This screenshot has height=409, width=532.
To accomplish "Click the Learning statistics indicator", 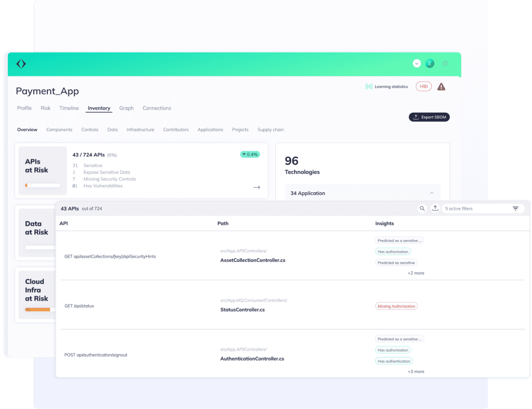I will (x=387, y=87).
